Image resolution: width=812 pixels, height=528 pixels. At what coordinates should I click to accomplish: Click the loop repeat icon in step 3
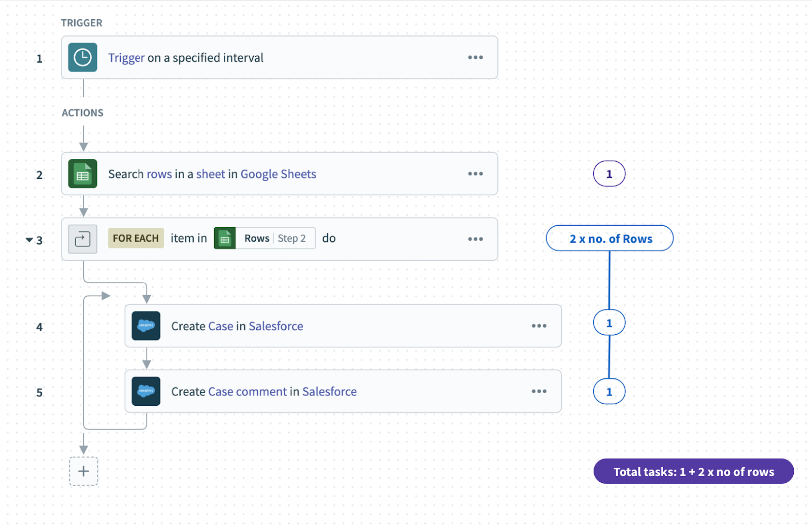[x=83, y=239]
